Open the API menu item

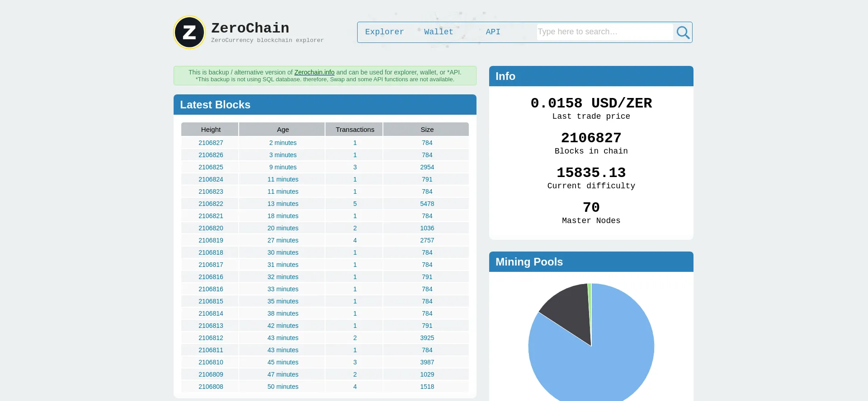point(493,32)
